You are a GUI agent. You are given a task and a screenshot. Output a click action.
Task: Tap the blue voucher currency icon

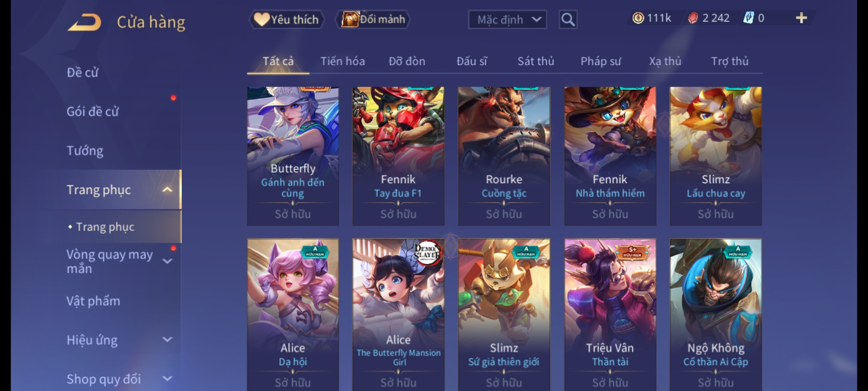click(x=748, y=18)
